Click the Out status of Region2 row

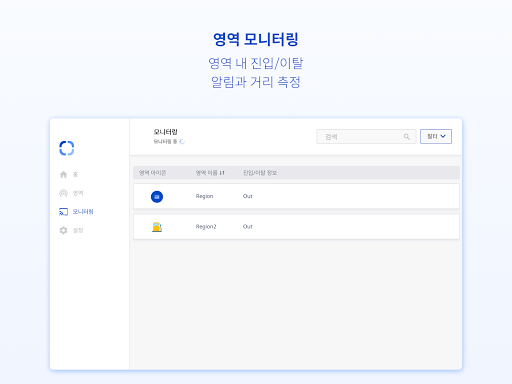coord(248,227)
